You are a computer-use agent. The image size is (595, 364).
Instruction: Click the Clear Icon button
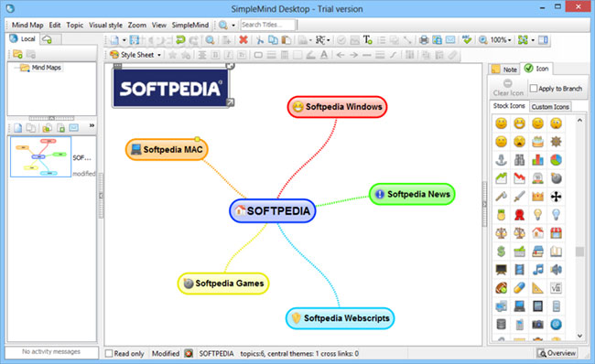pos(508,88)
